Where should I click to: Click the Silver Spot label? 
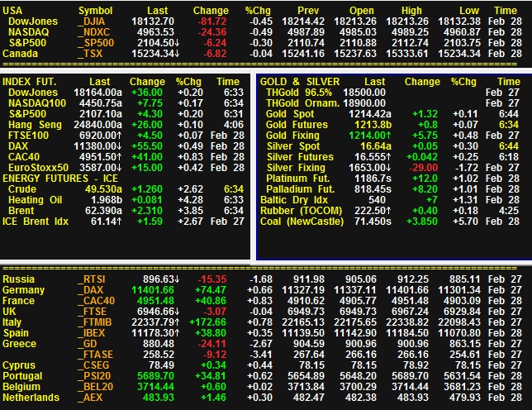(x=293, y=146)
